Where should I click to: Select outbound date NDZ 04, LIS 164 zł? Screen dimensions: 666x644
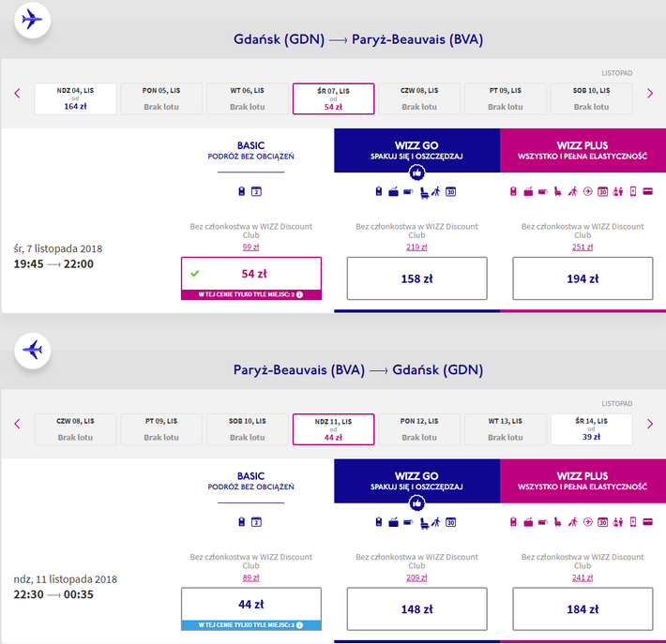75,98
